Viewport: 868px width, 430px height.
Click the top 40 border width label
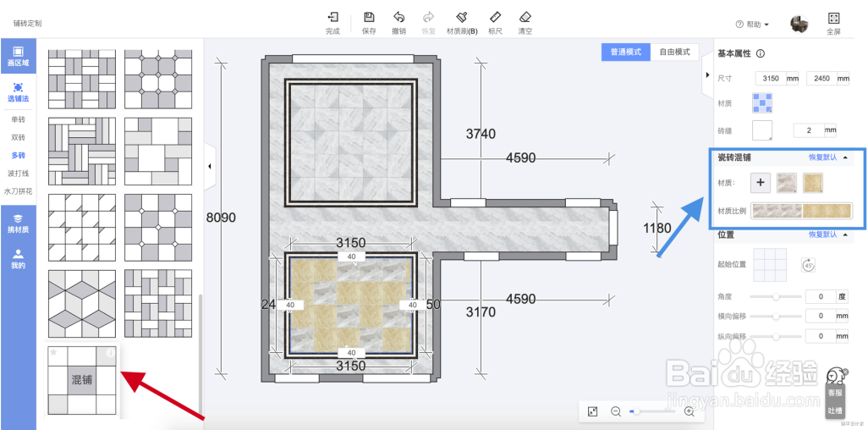[351, 256]
